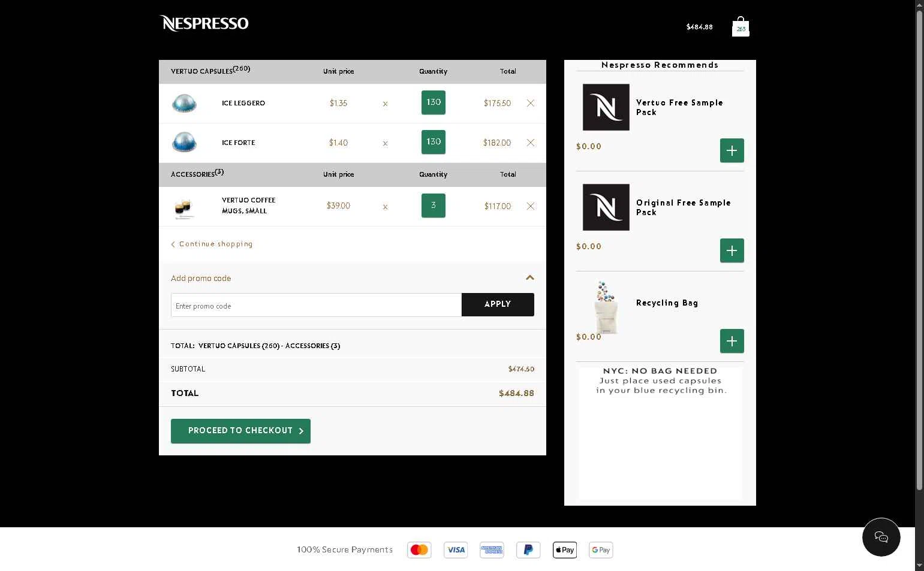Click Original Free Sample Pack logo image
The image size is (924, 571).
click(606, 207)
